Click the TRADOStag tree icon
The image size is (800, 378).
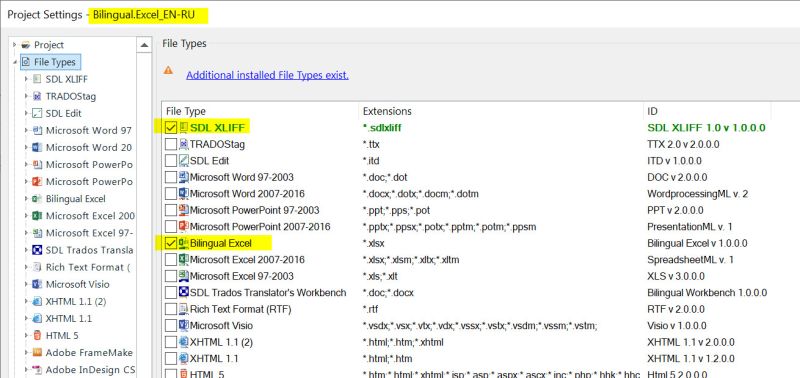click(37, 96)
